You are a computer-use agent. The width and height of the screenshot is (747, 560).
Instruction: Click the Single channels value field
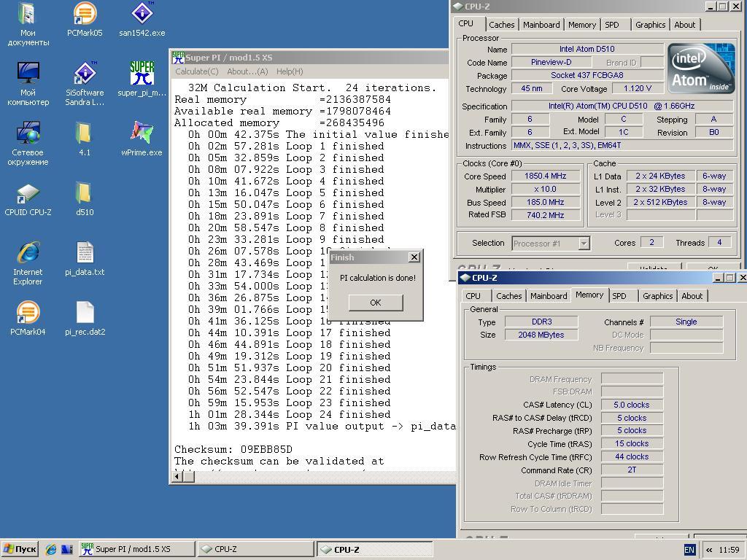pyautogui.click(x=686, y=322)
